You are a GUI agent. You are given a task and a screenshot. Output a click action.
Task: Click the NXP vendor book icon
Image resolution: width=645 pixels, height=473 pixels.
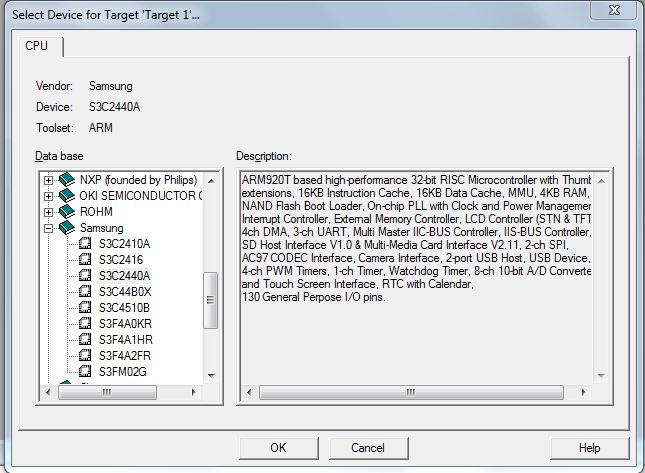[x=67, y=180]
